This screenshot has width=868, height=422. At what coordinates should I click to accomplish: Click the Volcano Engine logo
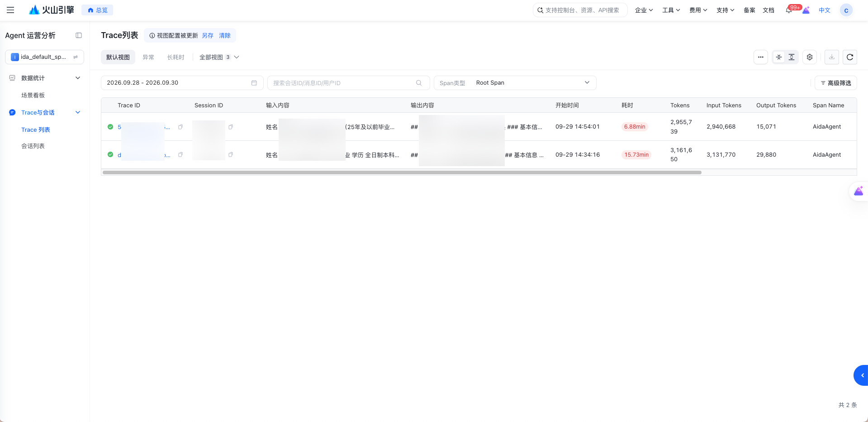(51, 10)
